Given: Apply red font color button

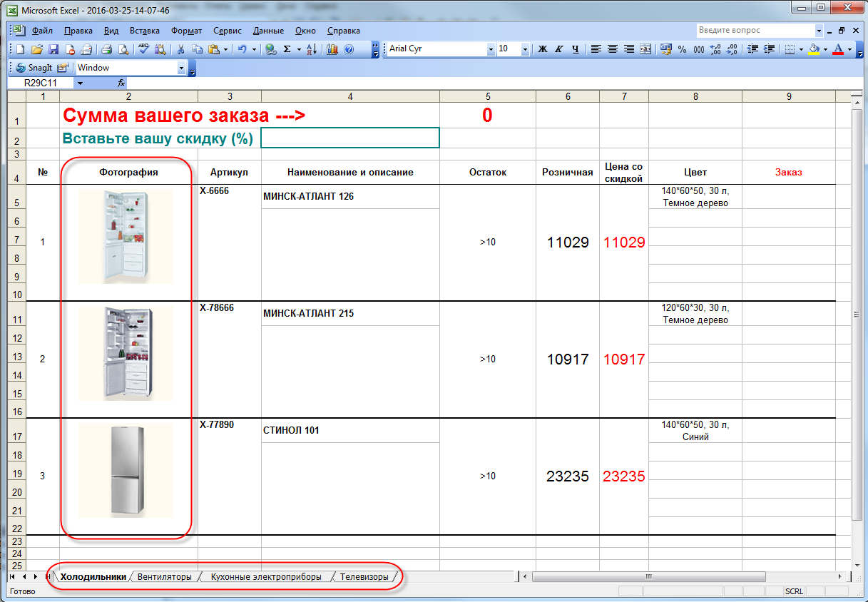Looking at the screenshot, I should (x=838, y=49).
